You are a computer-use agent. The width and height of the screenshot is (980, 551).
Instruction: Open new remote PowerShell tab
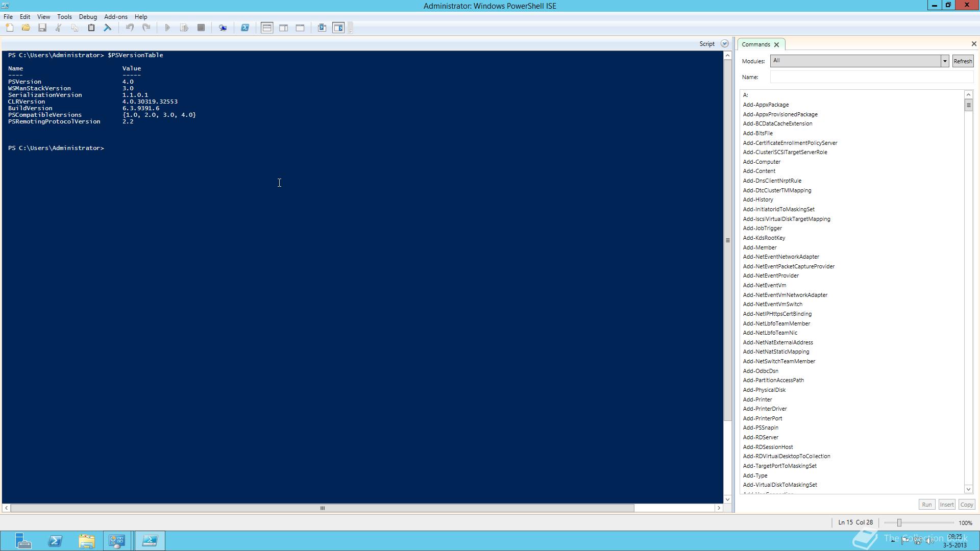point(223,28)
